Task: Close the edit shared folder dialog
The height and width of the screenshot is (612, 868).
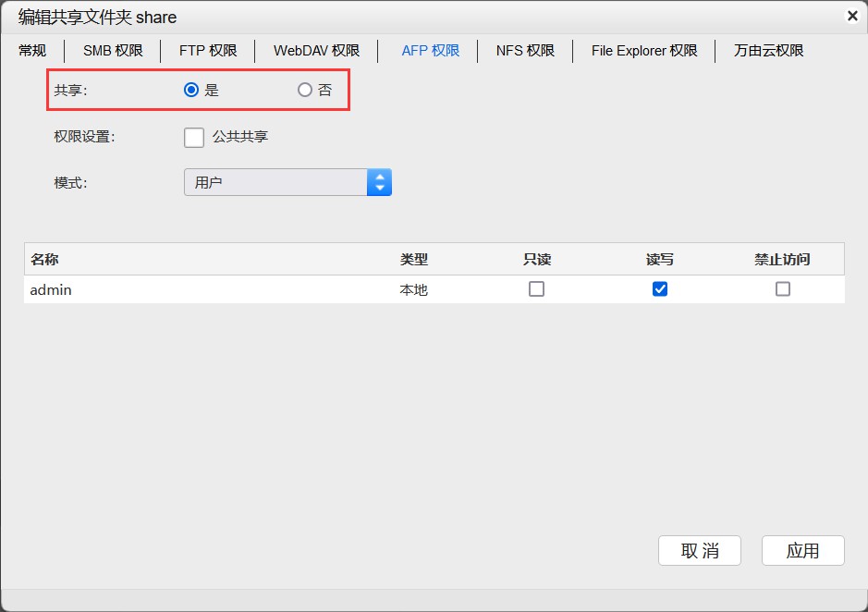Action: (x=851, y=16)
